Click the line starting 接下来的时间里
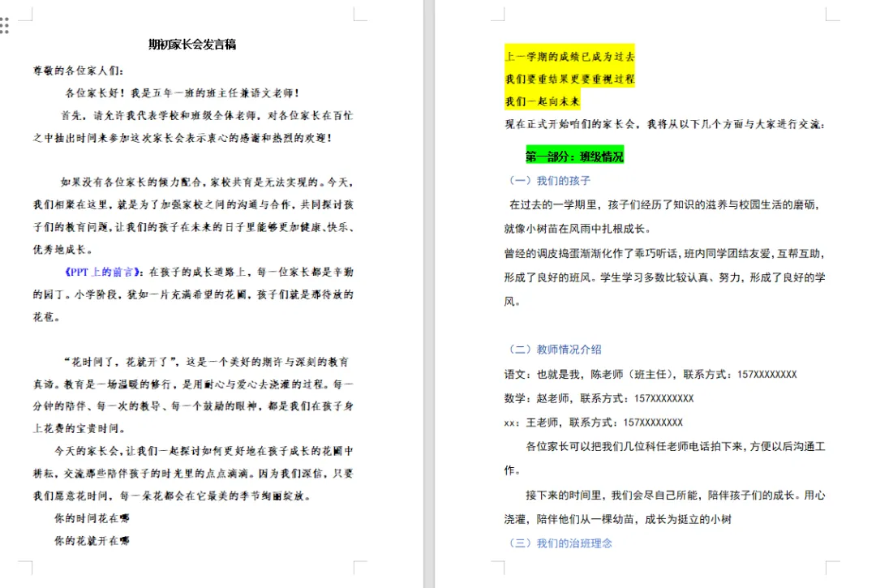The width and height of the screenshot is (876, 588). click(676, 495)
